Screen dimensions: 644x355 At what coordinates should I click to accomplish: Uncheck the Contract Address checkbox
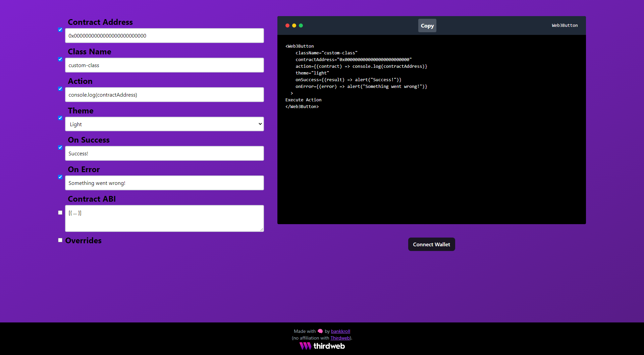pyautogui.click(x=60, y=30)
